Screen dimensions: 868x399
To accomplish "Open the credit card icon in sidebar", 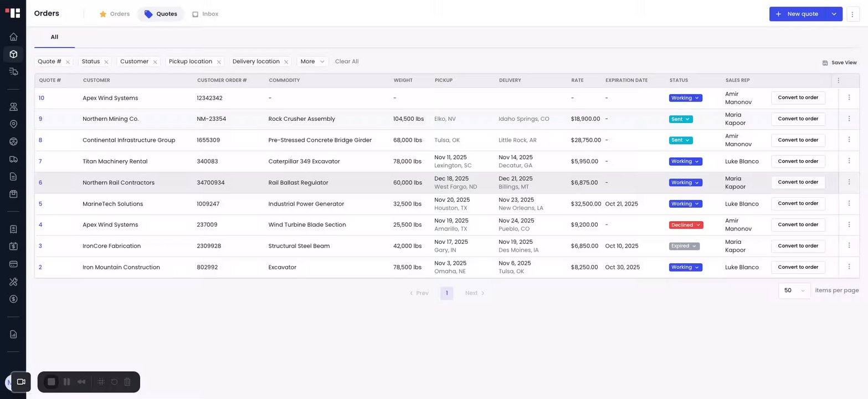I will coord(13,264).
